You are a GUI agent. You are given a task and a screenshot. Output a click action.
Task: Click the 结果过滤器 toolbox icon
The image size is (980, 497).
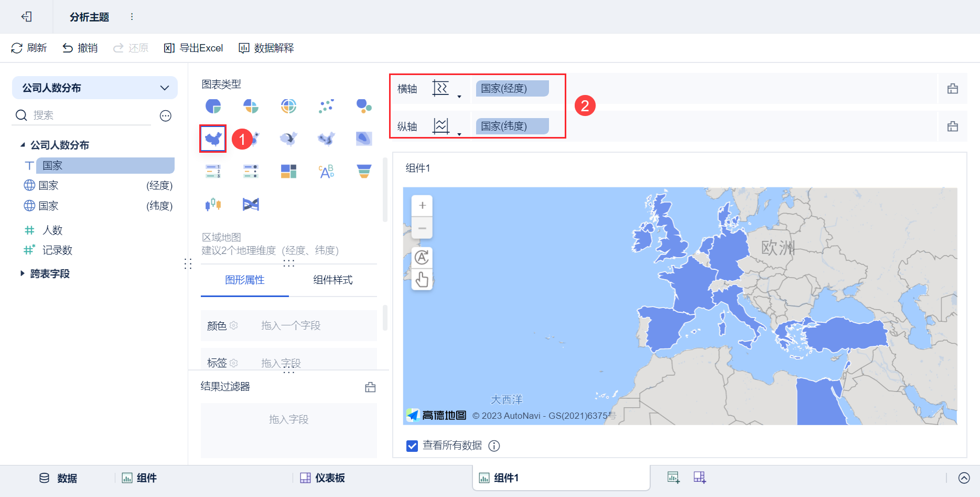370,387
